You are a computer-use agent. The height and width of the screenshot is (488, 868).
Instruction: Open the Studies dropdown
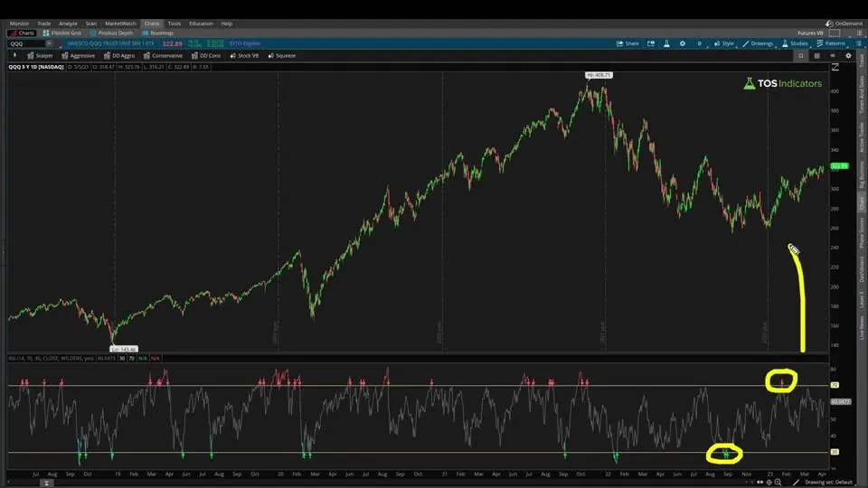point(795,43)
